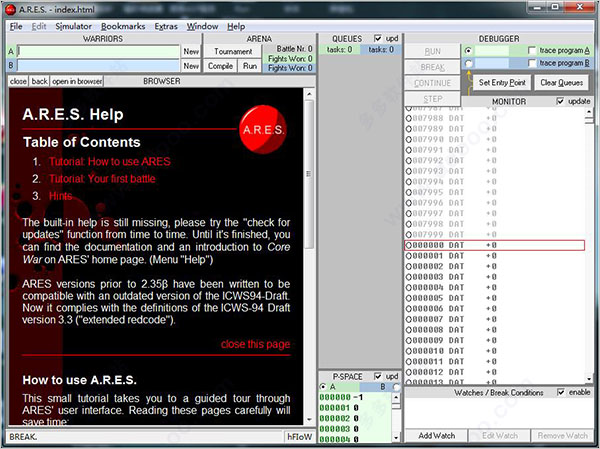
Task: Toggle the P-SPACE upd checkbox
Action: coord(378,376)
